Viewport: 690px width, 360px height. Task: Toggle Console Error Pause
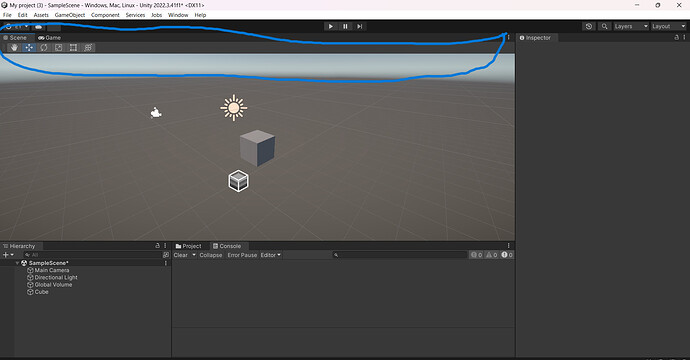(x=242, y=255)
